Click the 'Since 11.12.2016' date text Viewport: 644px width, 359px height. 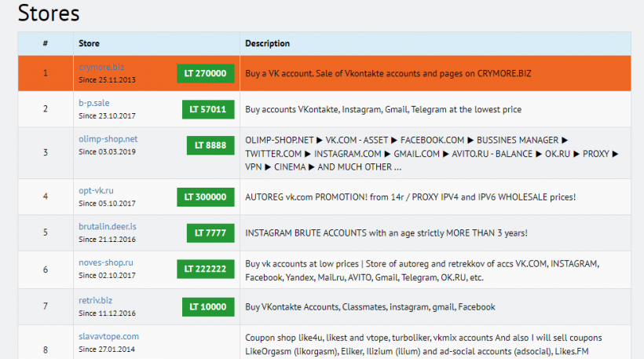(x=107, y=313)
